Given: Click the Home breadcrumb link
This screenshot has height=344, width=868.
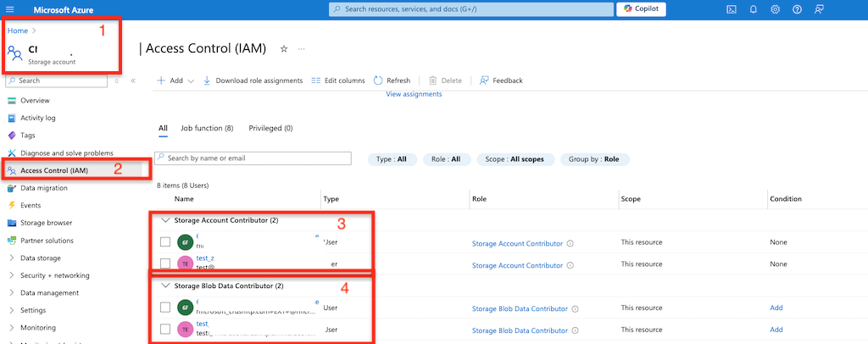Looking at the screenshot, I should tap(18, 31).
